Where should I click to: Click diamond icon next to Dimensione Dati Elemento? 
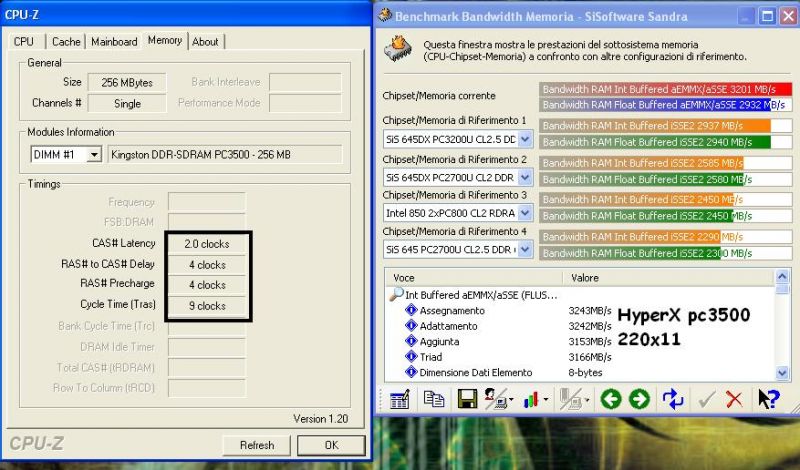(x=411, y=372)
